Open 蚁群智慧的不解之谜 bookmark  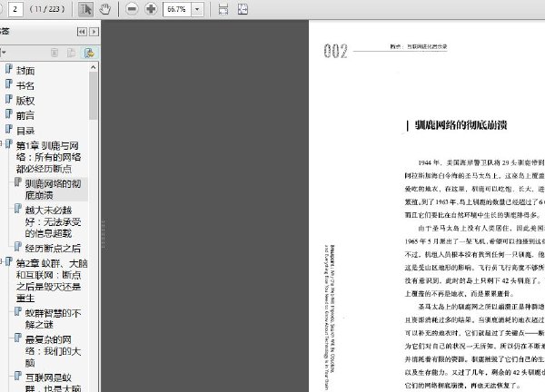pyautogui.click(x=53, y=318)
